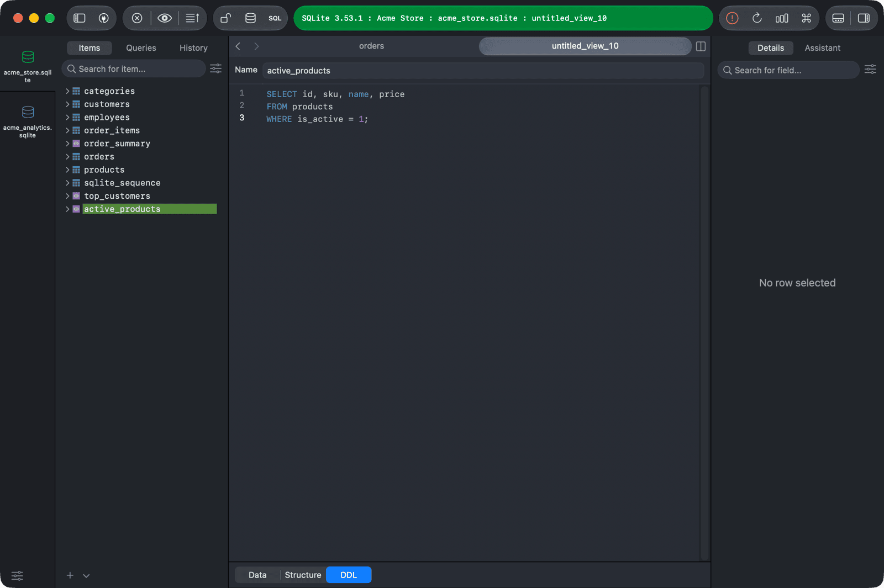The height and width of the screenshot is (588, 884).
Task: Expand the customers table row
Action: [67, 104]
